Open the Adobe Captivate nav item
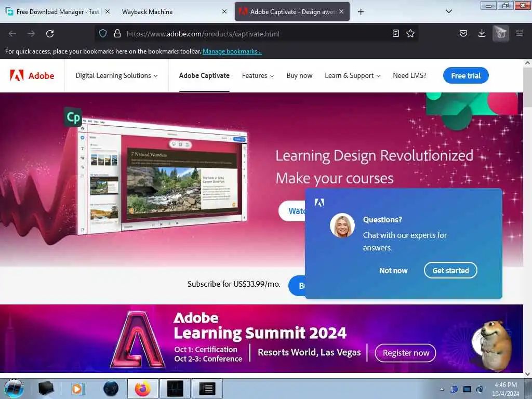Screen dimensions: 532x399 204,76
